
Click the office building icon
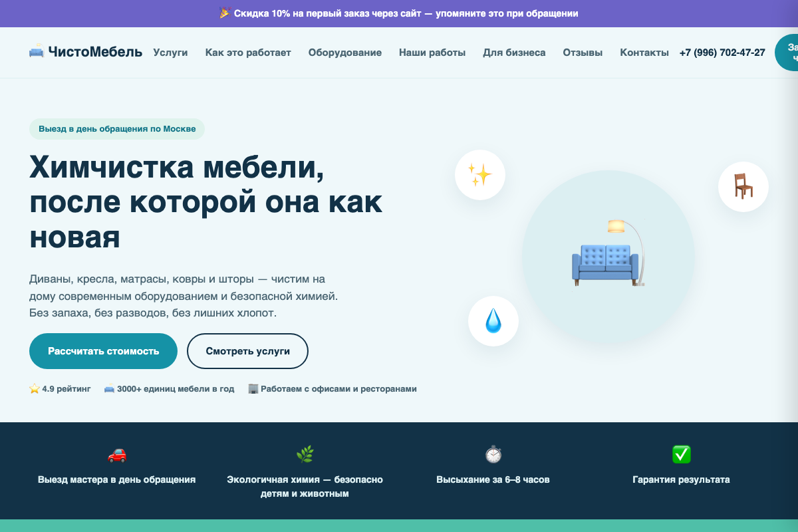(253, 389)
